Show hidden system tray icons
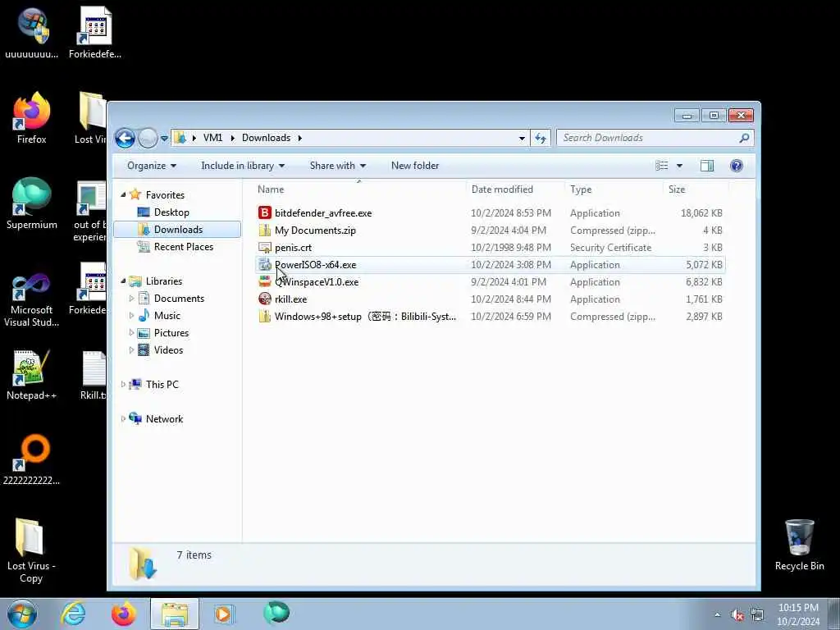 717,615
